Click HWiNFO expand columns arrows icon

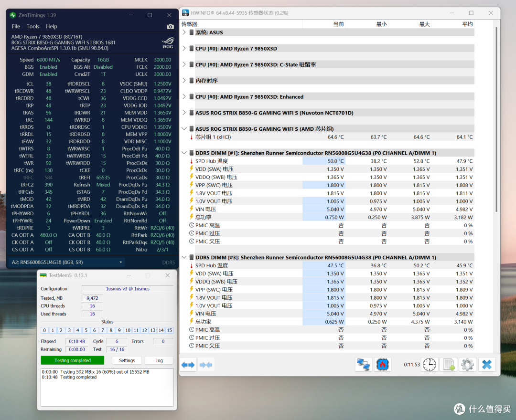(x=188, y=365)
